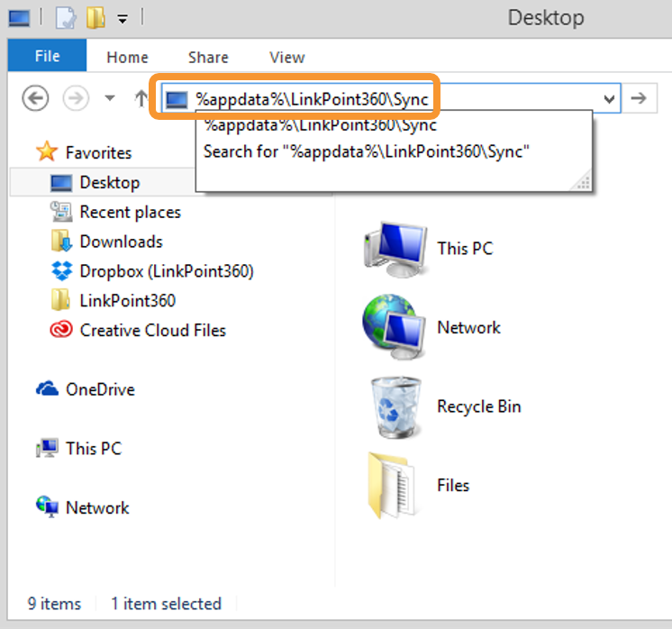Viewport: 672px width, 629px height.
Task: Click the Back navigation arrow
Action: tap(35, 98)
